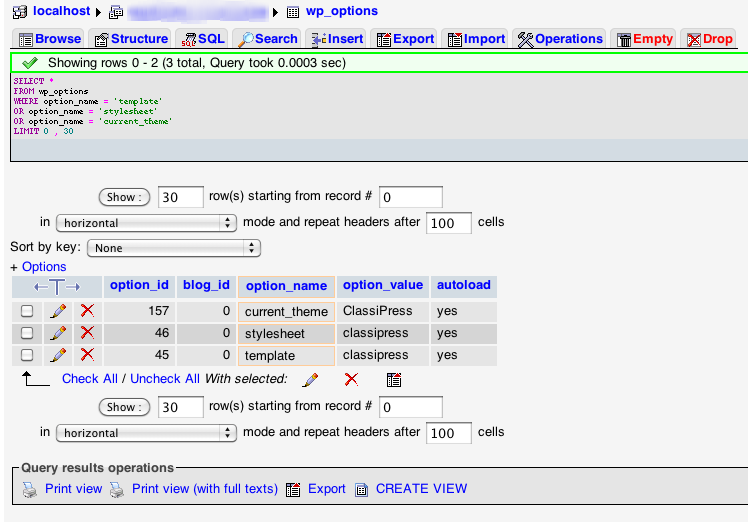The height and width of the screenshot is (522, 748).
Task: Switch to the Structure tab
Action: pyautogui.click(x=130, y=39)
